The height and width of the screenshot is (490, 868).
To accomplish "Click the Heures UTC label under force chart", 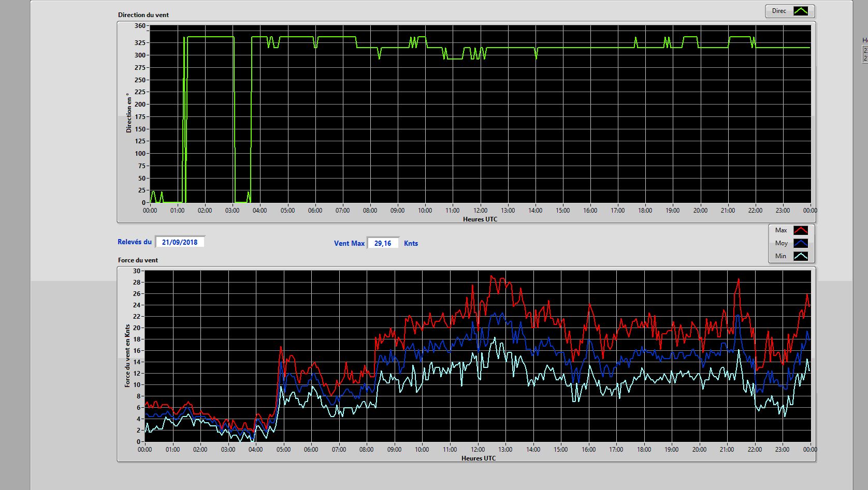I will coord(479,458).
